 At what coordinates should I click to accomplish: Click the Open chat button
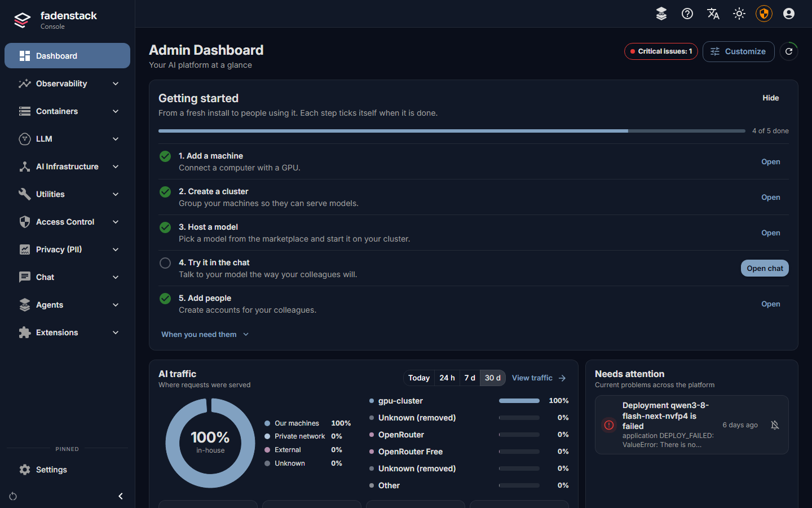[765, 268]
